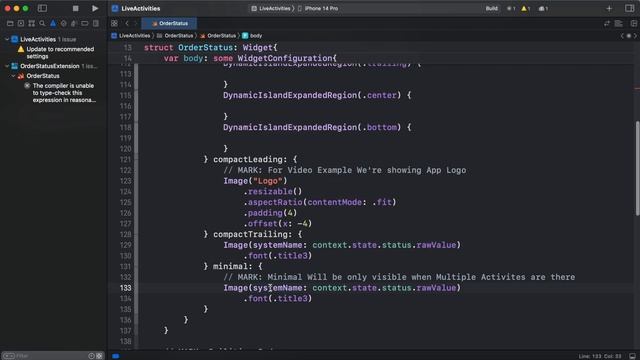This screenshot has width=640, height=360.
Task: Open the Library with plus button
Action: [x=609, y=8]
